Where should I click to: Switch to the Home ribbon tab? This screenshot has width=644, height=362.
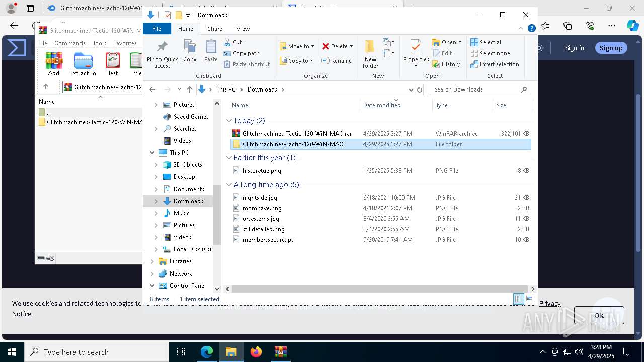point(185,29)
